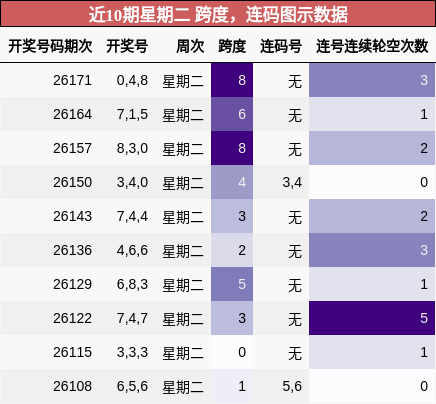Click 无 in the 26171 row
The width and height of the screenshot is (436, 404).
pyautogui.click(x=295, y=81)
